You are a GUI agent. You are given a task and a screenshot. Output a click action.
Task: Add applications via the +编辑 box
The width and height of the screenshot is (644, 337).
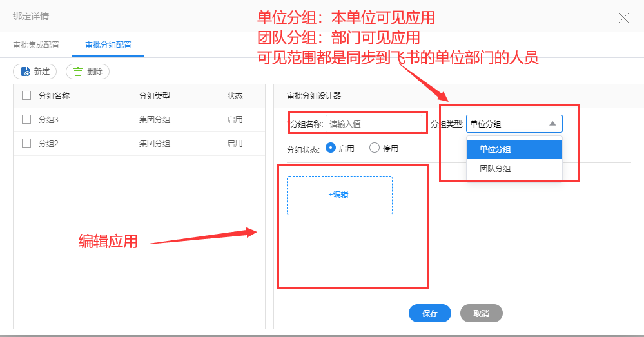click(340, 195)
